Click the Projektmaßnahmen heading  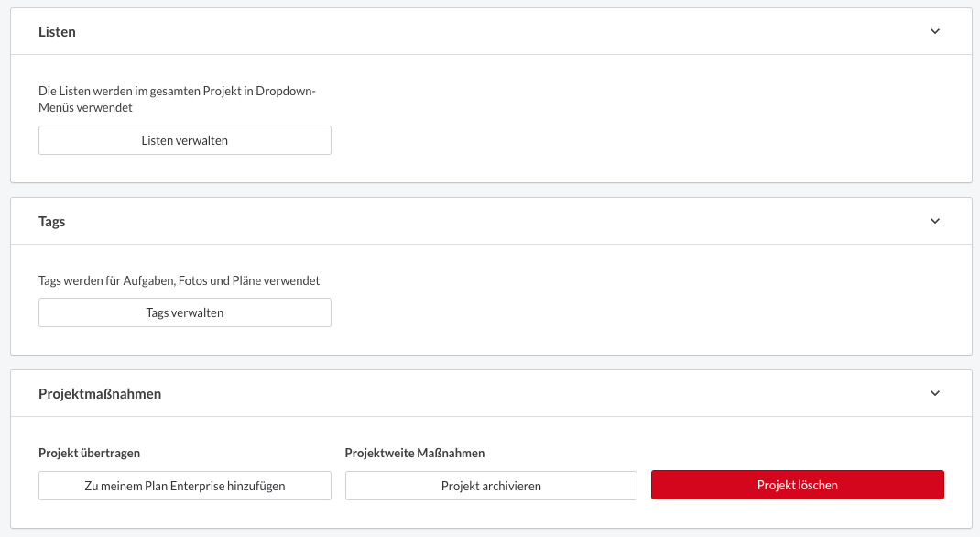[x=100, y=394]
